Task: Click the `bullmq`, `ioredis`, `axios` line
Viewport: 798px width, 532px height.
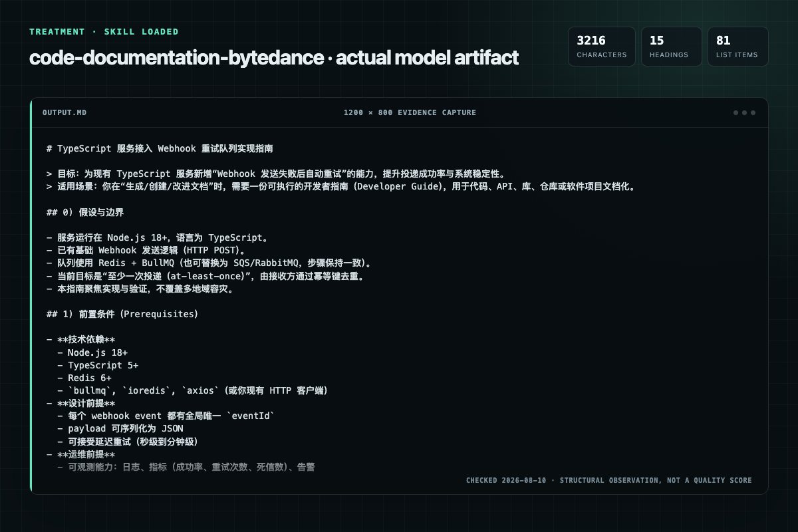Action: 193,390
